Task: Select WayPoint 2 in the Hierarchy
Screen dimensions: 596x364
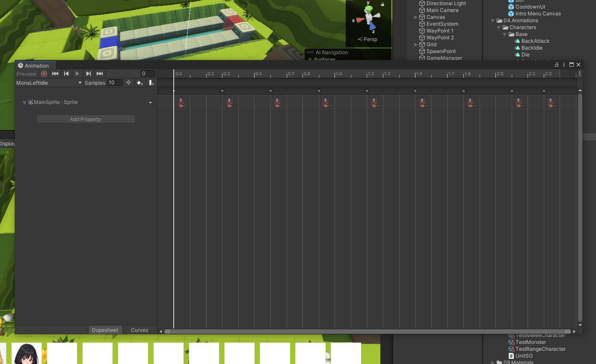Action: [440, 38]
